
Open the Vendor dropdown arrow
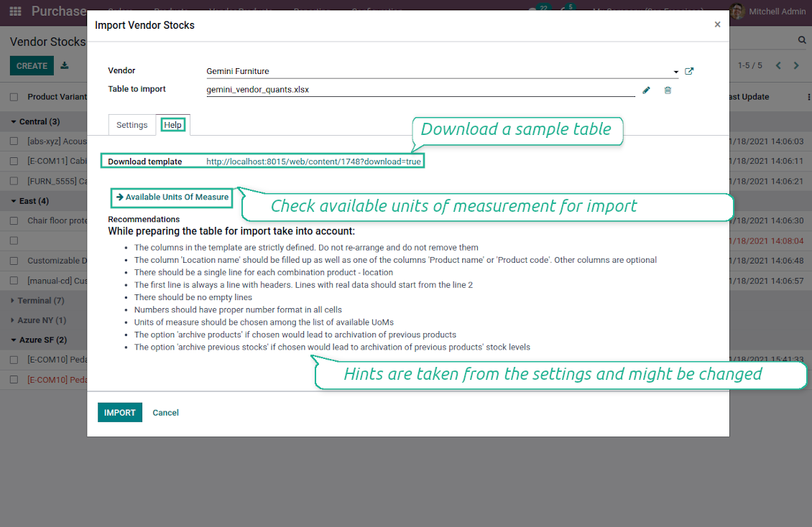click(x=676, y=72)
